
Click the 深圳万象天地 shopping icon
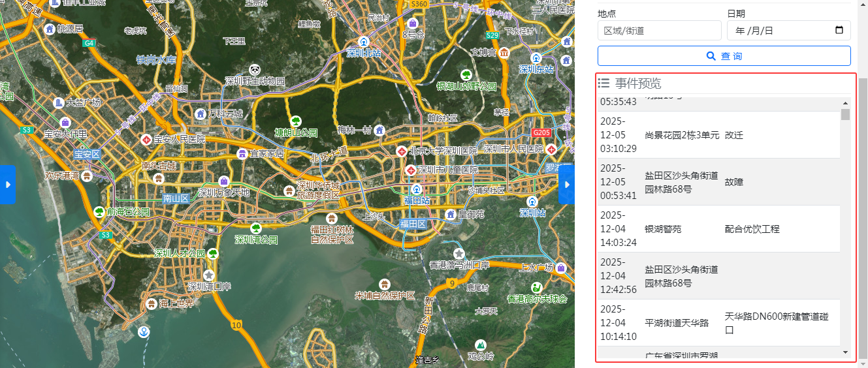pyautogui.click(x=224, y=181)
